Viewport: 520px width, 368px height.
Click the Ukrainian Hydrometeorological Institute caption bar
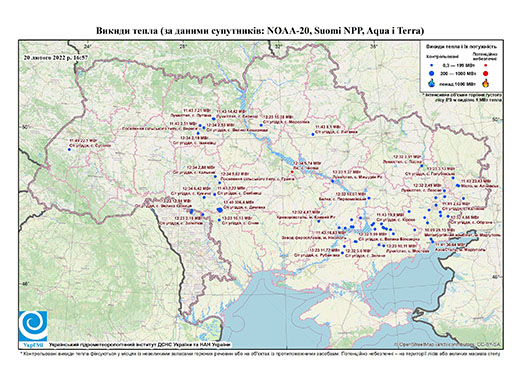(x=139, y=344)
